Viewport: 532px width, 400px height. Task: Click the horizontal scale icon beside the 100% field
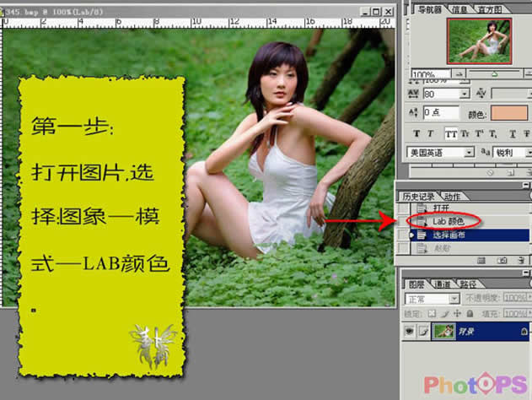[414, 82]
